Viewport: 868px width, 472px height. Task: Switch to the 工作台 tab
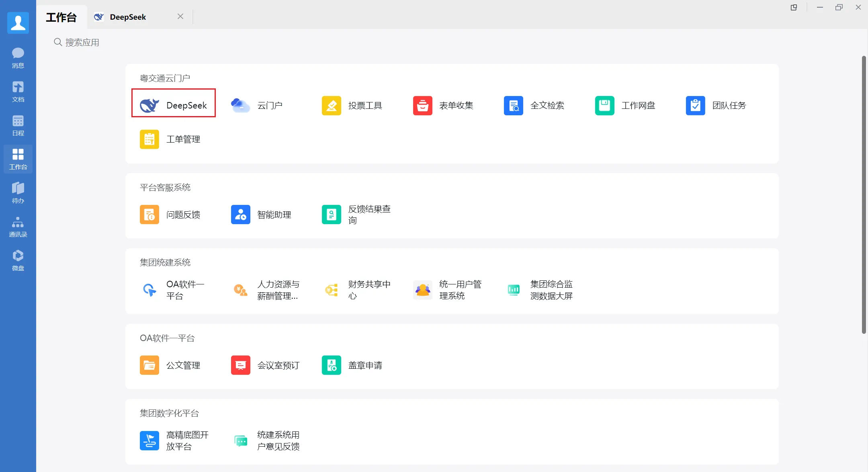(61, 17)
